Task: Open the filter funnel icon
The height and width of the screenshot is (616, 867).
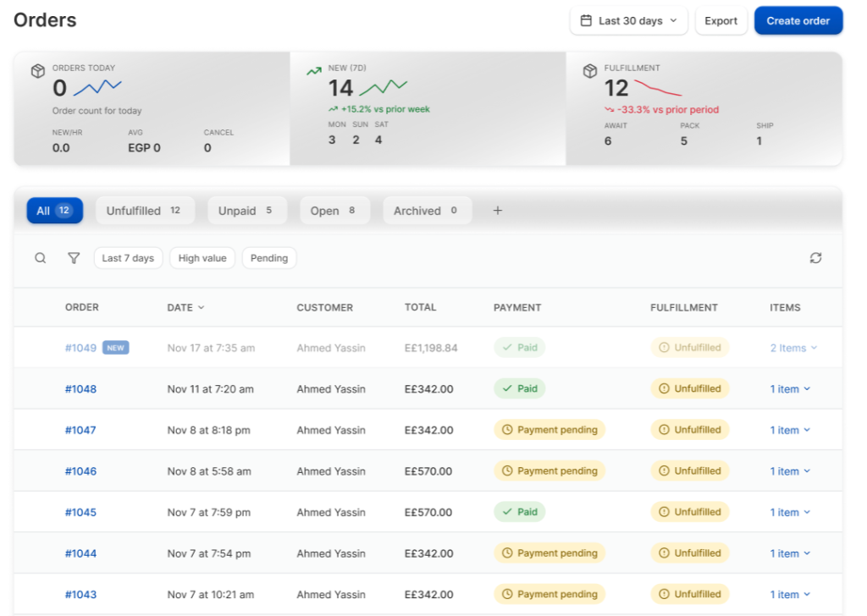Action: 74,257
